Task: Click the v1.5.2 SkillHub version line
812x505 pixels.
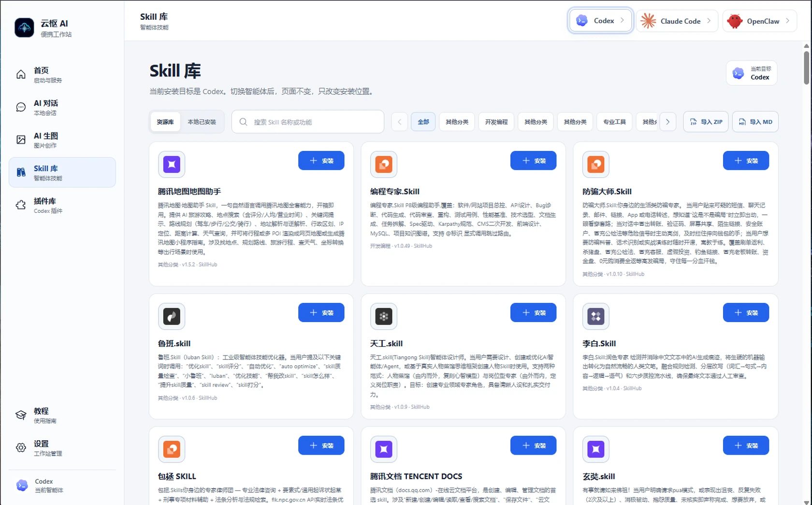Action: pos(188,265)
